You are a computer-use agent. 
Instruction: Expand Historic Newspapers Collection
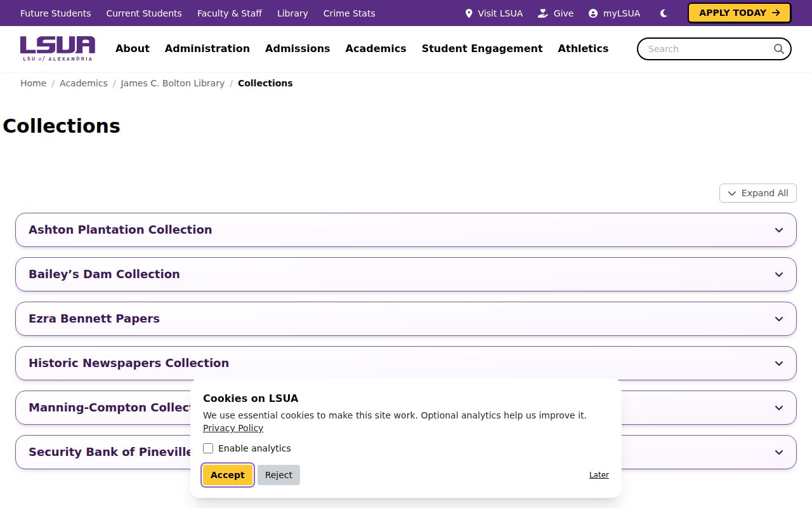click(x=406, y=363)
